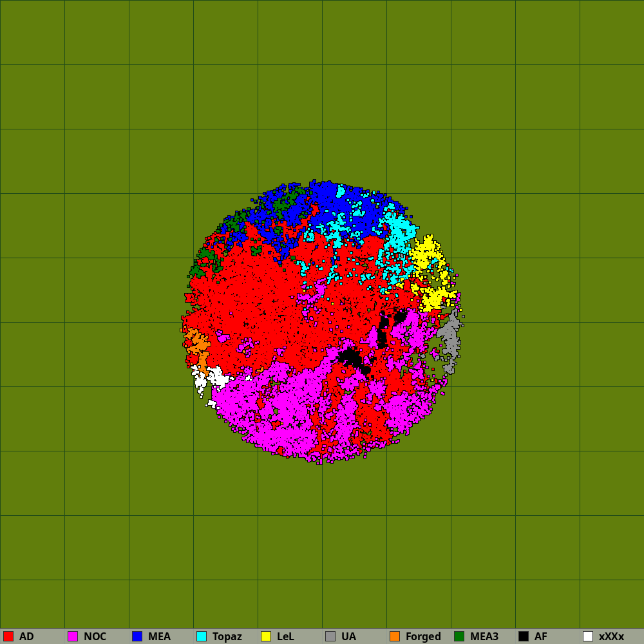Click the gray UA legend swatch

coord(330,636)
